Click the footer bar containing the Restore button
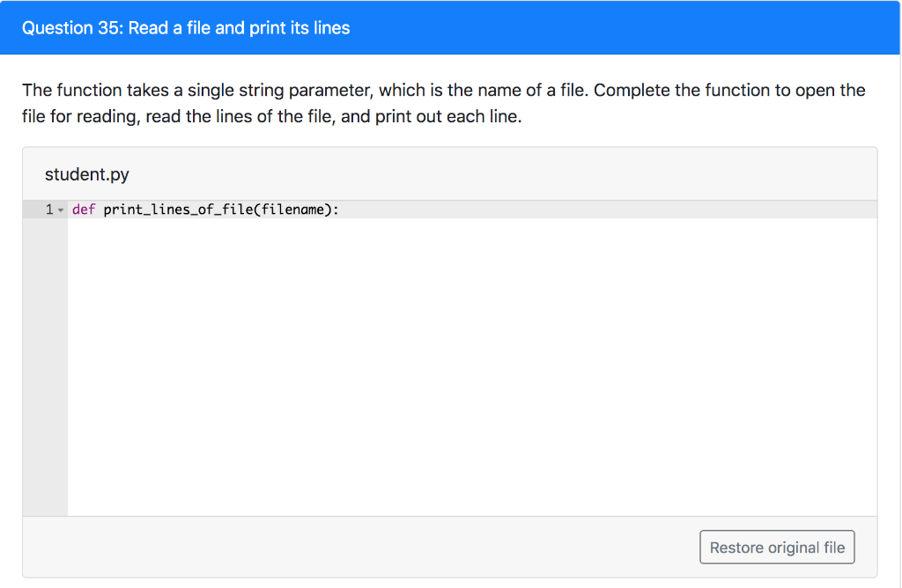Screen dimensions: 902x588 pos(352,547)
